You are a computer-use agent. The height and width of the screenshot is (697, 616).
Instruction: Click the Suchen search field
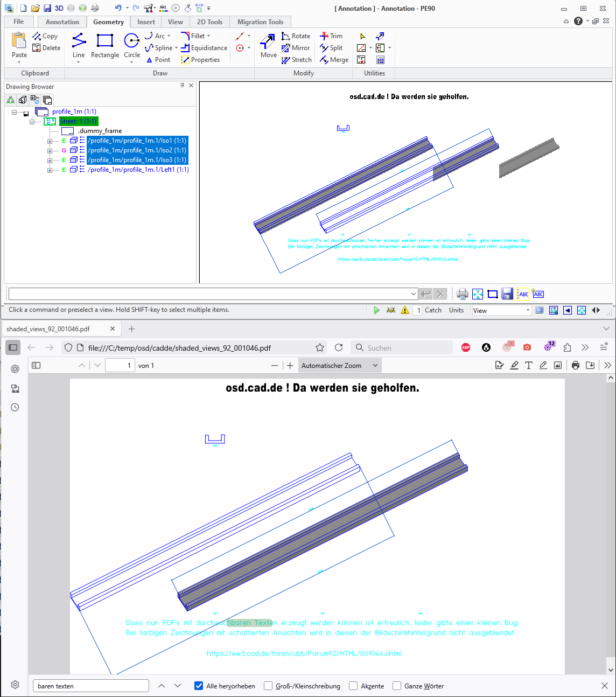pyautogui.click(x=402, y=347)
